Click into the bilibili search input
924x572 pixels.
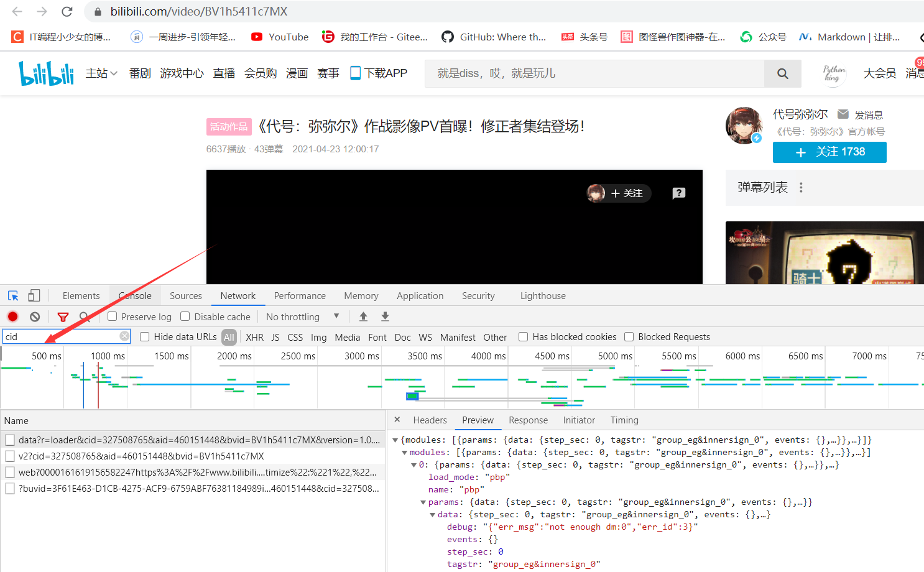(x=594, y=73)
